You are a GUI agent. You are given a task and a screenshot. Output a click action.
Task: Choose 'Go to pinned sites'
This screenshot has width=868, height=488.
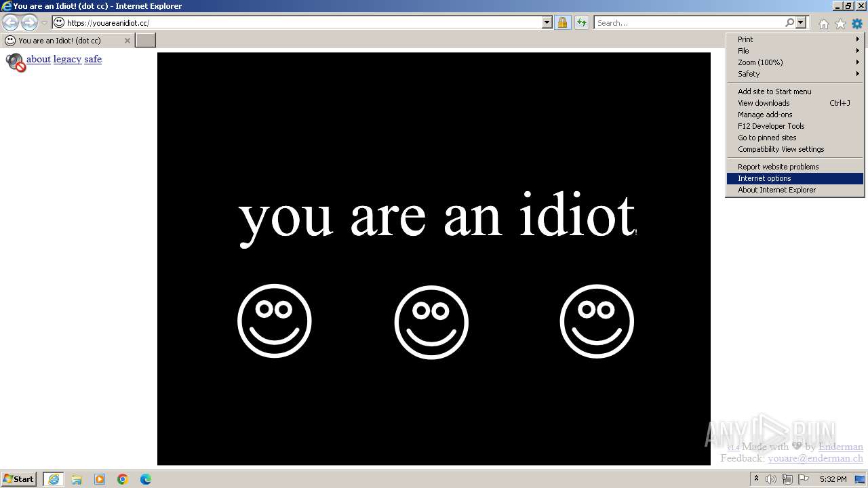tap(795, 138)
